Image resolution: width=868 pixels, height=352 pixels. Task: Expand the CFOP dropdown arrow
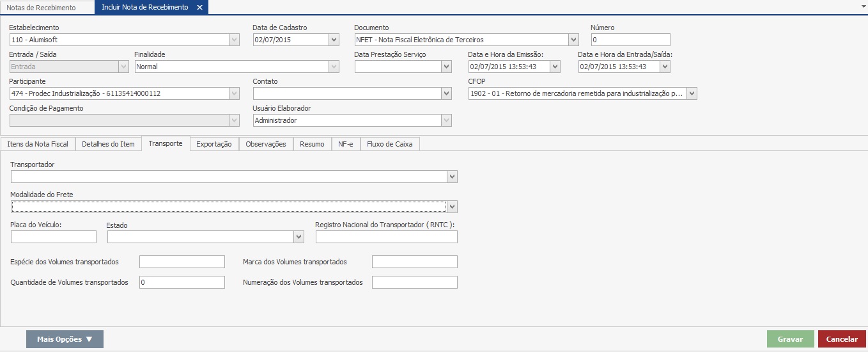(x=692, y=93)
